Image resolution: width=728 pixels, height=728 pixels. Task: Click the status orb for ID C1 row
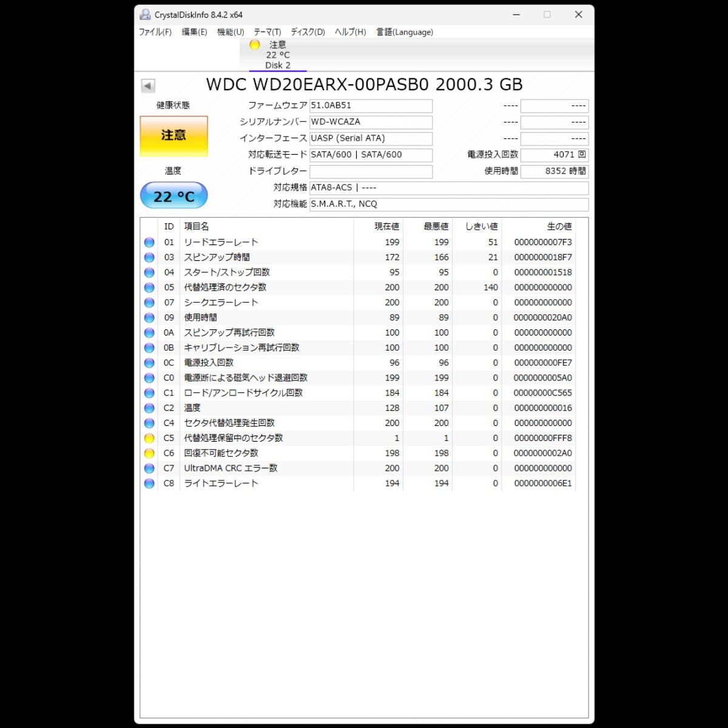[149, 393]
